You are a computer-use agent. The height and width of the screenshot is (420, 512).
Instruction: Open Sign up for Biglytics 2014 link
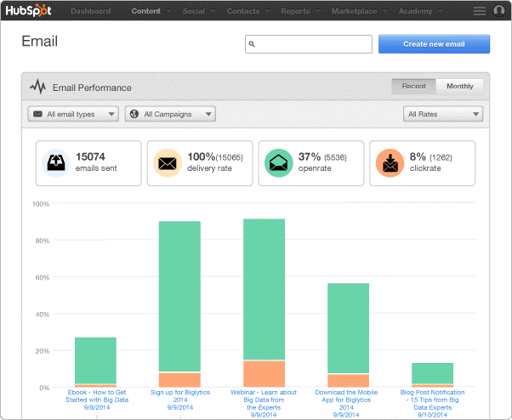[180, 400]
